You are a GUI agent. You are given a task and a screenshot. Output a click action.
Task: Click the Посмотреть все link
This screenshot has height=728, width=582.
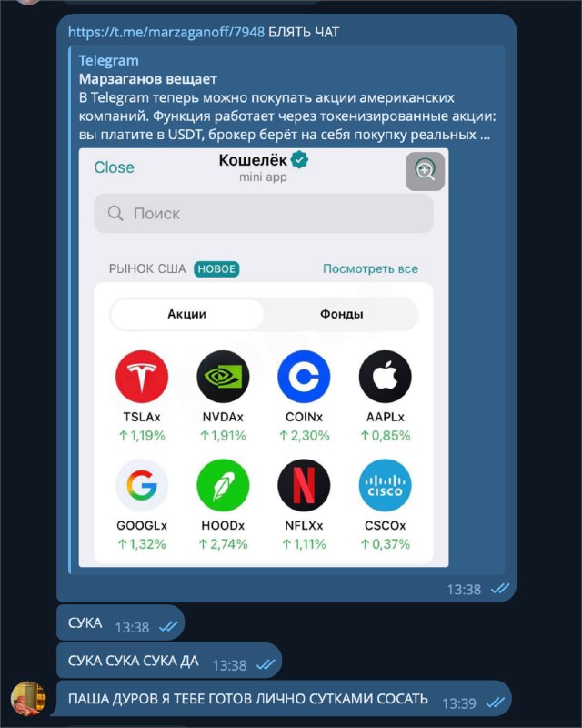click(x=370, y=268)
